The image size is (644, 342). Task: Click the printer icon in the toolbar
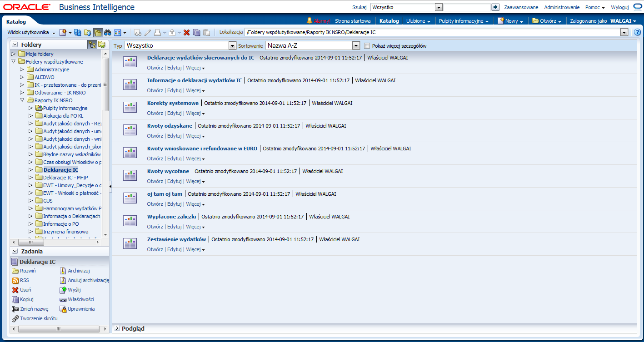tap(157, 32)
